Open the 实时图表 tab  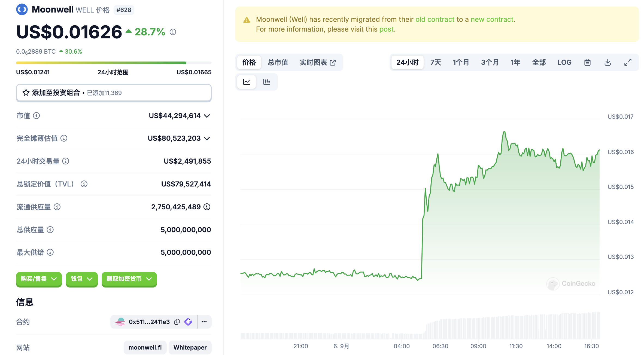tap(318, 62)
